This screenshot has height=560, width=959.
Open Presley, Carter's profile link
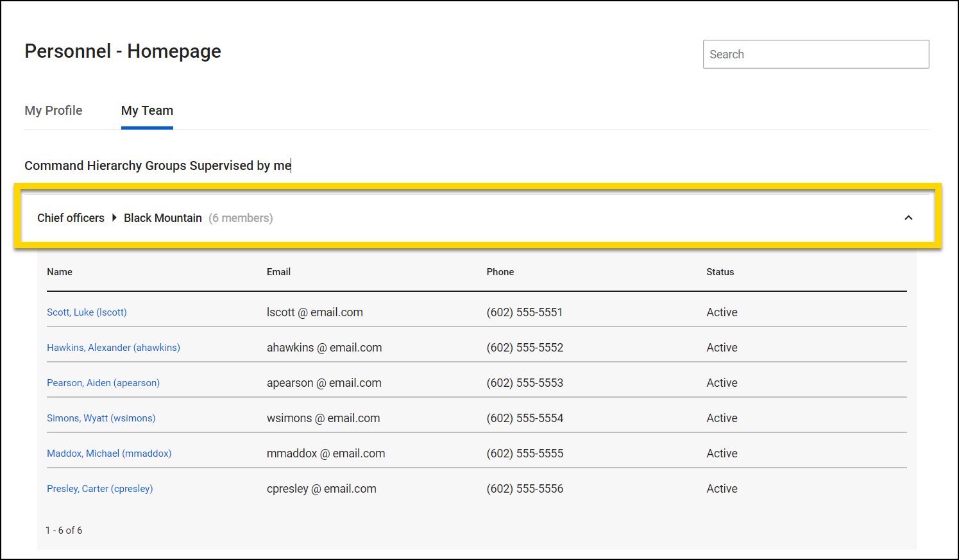99,488
